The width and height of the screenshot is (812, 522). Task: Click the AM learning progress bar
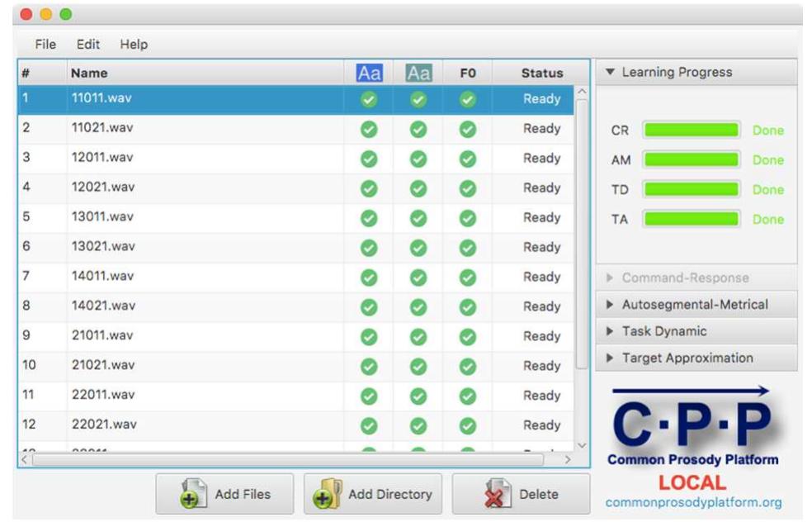tap(692, 159)
